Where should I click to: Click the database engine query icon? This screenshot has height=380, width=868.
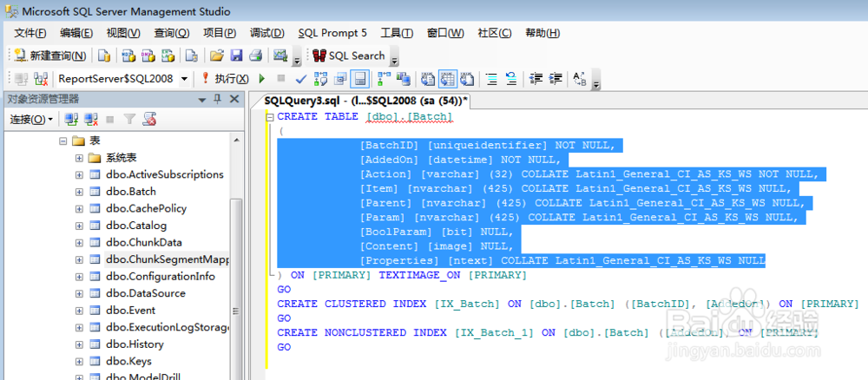104,56
